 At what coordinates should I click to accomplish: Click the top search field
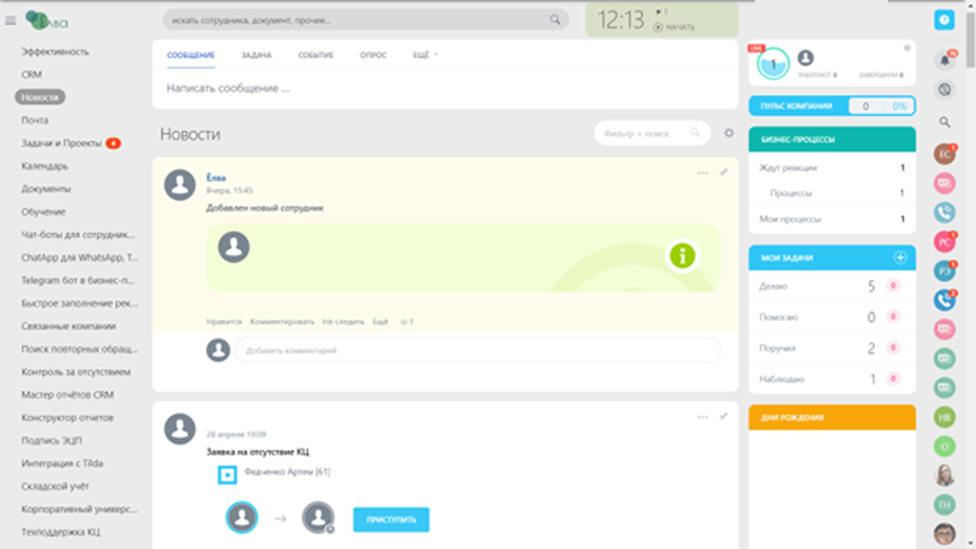pyautogui.click(x=365, y=20)
